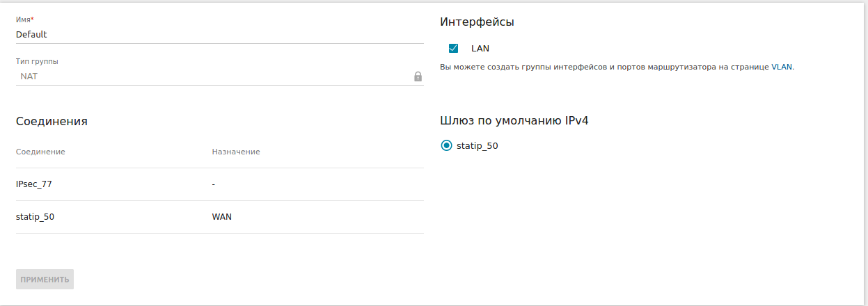The width and height of the screenshot is (868, 306).
Task: Toggle the LAN interface checkbox
Action: tap(453, 49)
